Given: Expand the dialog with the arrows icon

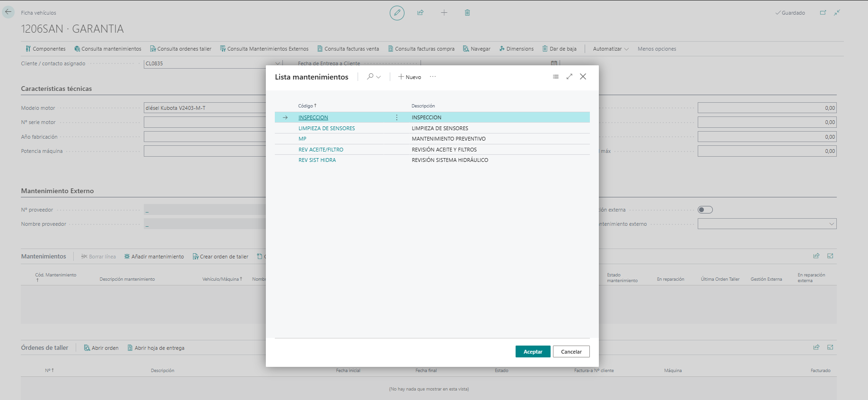Looking at the screenshot, I should [570, 77].
